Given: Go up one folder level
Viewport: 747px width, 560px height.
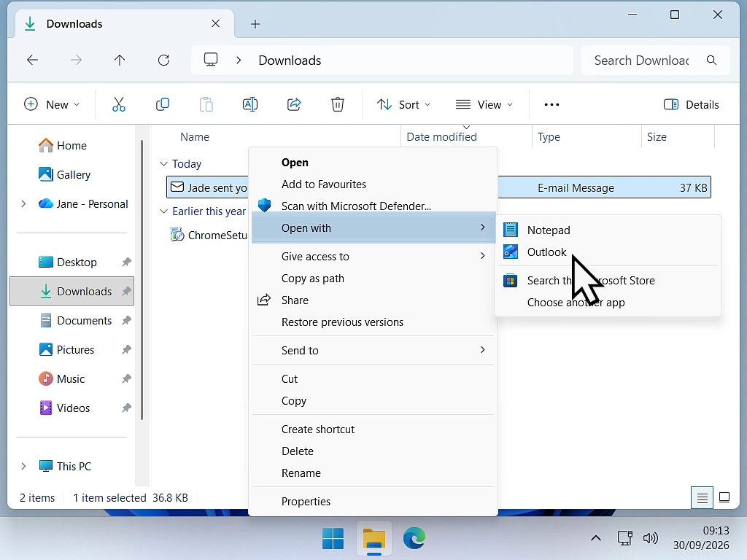Looking at the screenshot, I should click(120, 60).
